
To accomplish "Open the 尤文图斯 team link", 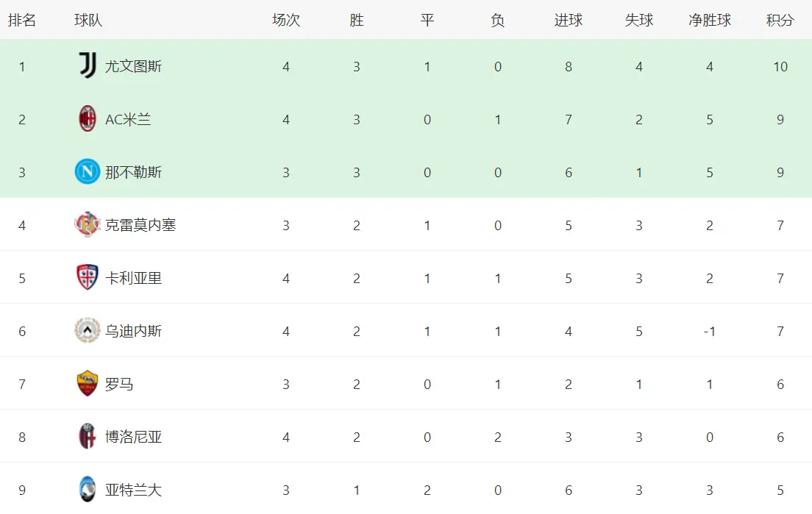I will (x=133, y=66).
